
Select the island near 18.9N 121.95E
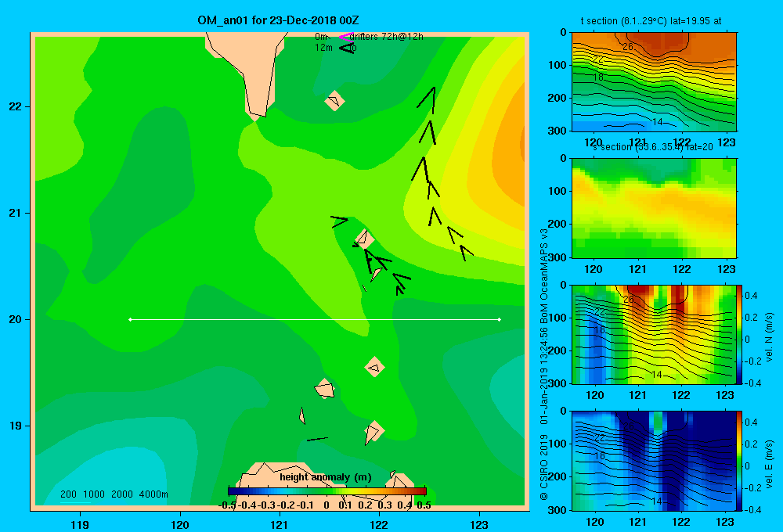(373, 432)
